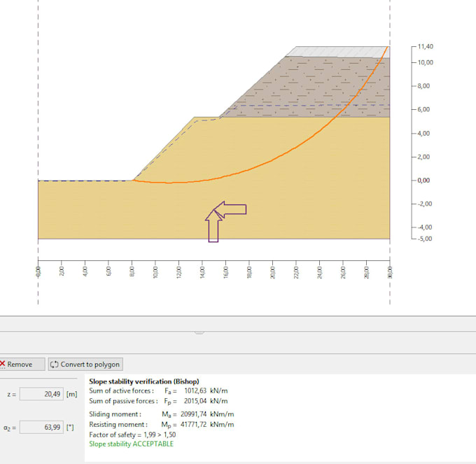Click the 16,00 horizontal axis label

pyautogui.click(x=225, y=272)
